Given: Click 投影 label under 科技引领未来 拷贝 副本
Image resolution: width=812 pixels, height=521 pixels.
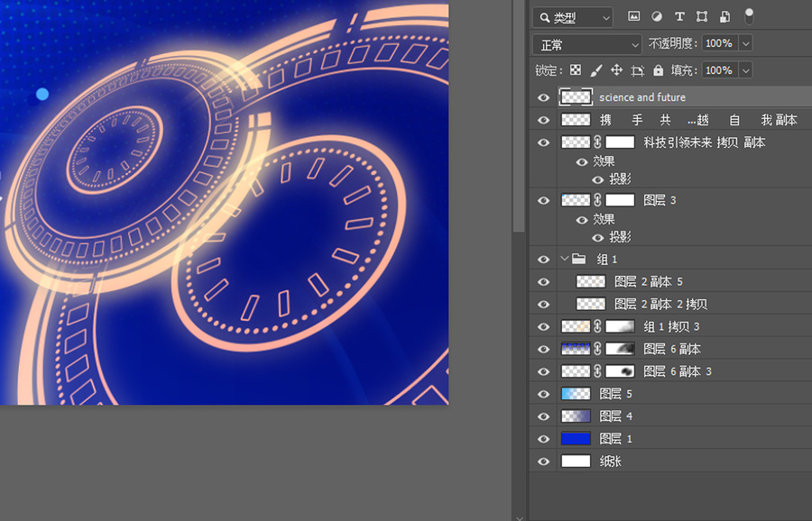Looking at the screenshot, I should tap(620, 179).
